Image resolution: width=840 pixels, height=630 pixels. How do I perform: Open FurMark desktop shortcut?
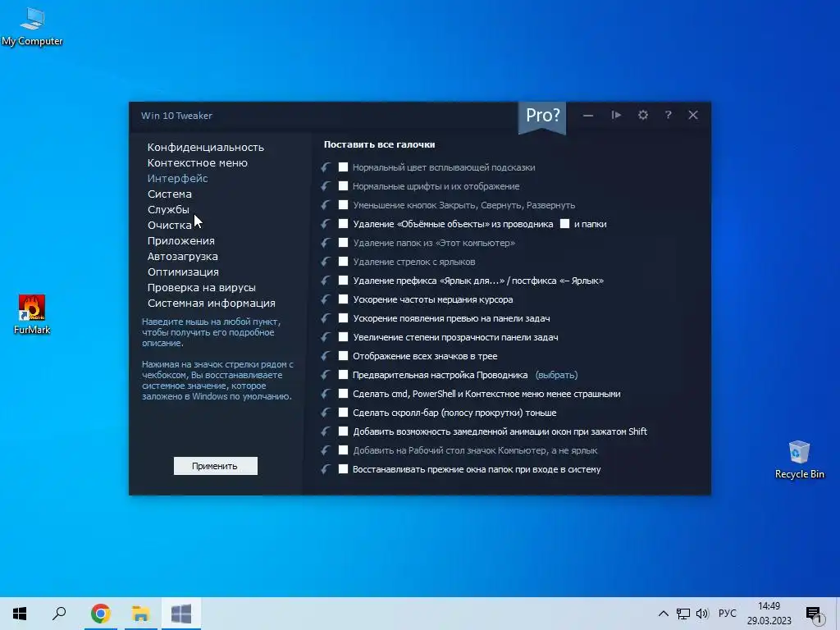(32, 314)
